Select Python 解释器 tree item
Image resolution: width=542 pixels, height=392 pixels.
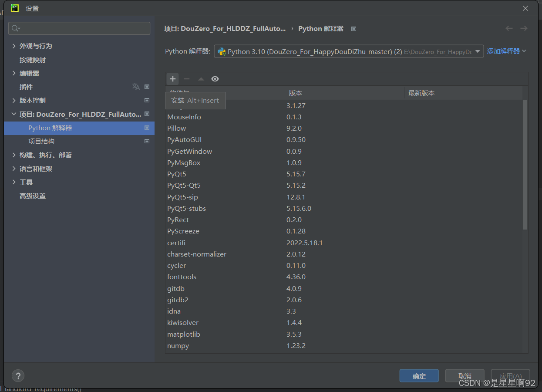coord(79,128)
